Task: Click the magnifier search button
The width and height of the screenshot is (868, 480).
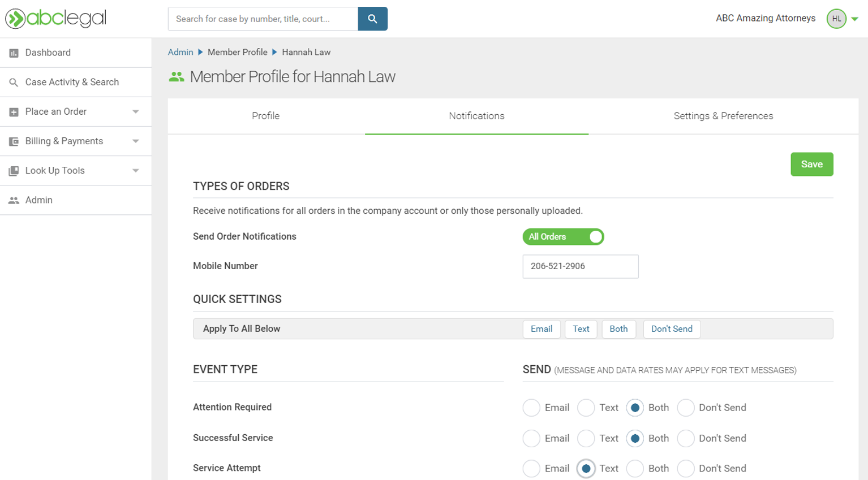Action: (x=372, y=19)
